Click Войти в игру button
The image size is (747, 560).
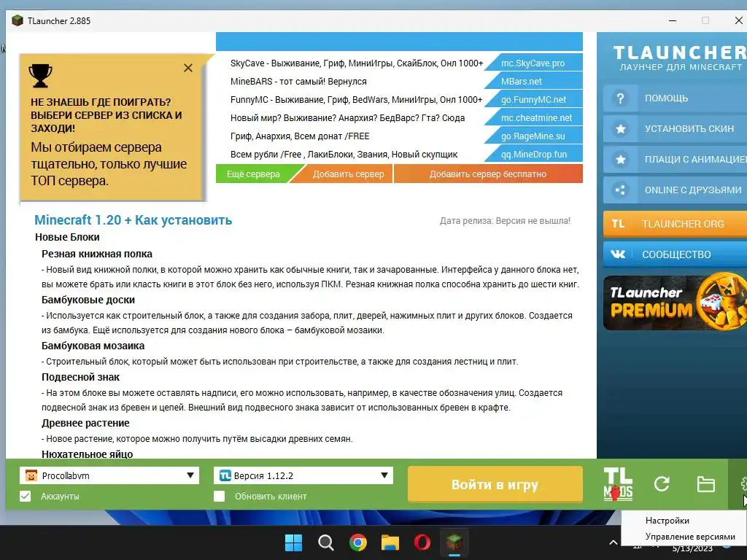pyautogui.click(x=495, y=484)
